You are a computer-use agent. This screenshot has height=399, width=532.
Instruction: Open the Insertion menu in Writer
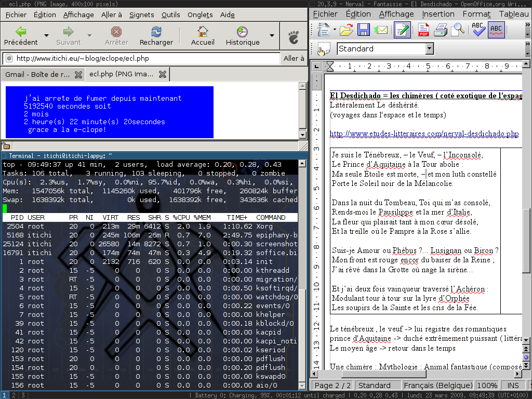pos(438,14)
